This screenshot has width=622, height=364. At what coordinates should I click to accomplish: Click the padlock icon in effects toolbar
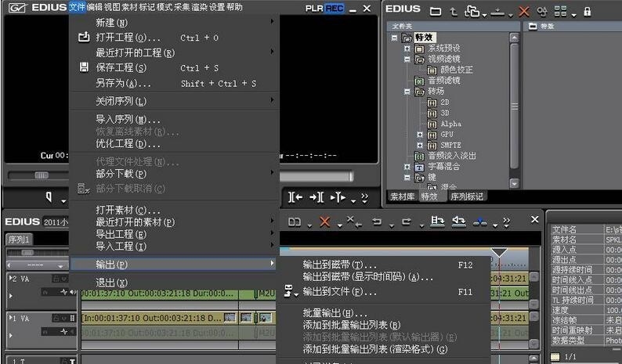click(x=588, y=12)
